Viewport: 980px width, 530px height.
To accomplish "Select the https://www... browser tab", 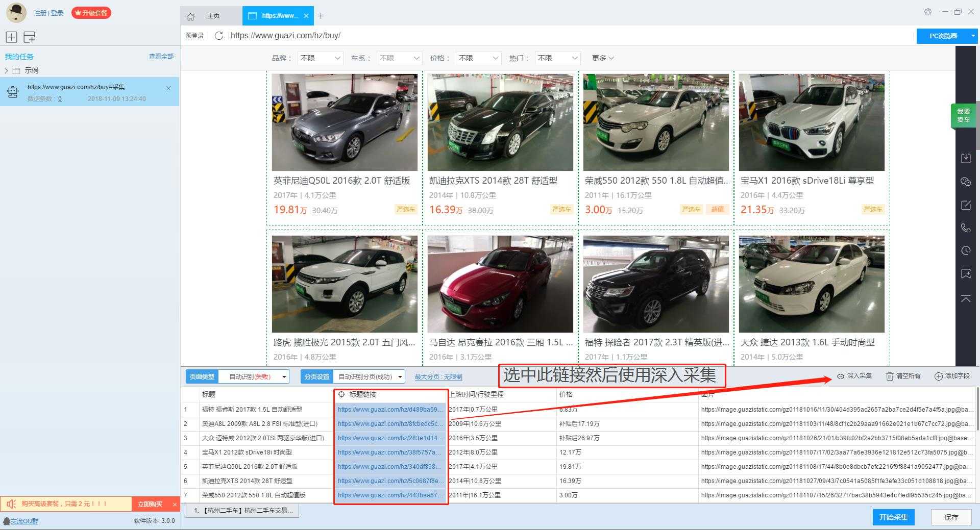I will pyautogui.click(x=279, y=16).
